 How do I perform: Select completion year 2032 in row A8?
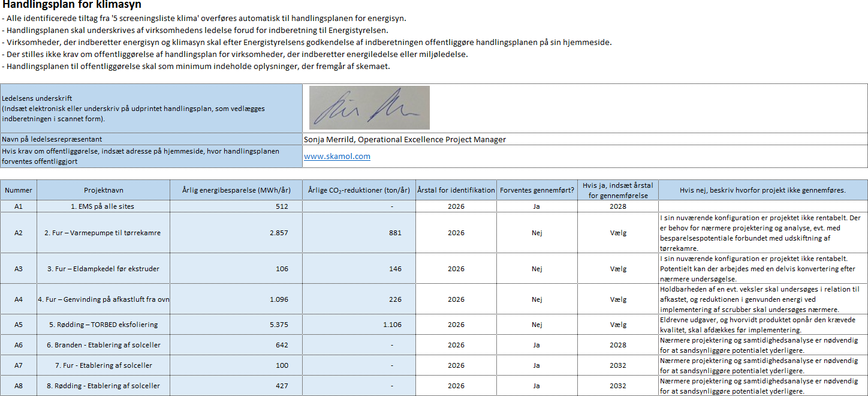tap(618, 386)
